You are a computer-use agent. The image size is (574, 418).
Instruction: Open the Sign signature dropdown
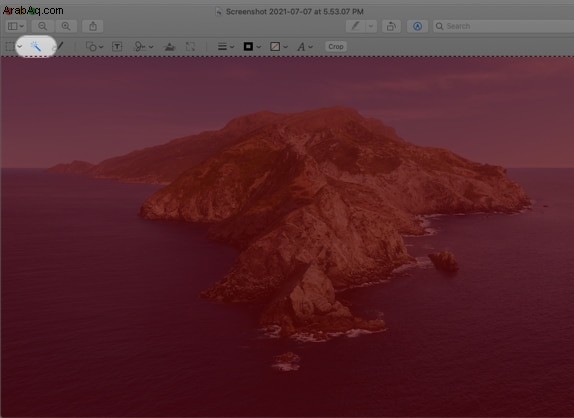coord(143,46)
